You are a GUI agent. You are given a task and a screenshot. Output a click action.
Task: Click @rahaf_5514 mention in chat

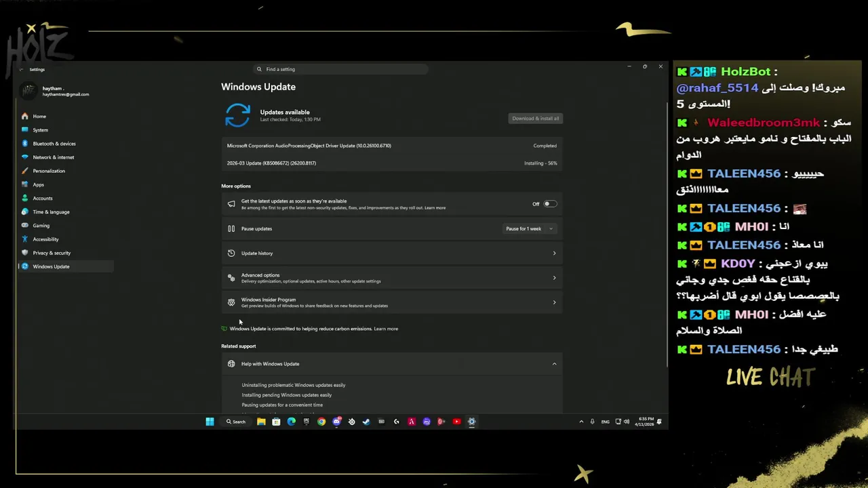coord(717,88)
